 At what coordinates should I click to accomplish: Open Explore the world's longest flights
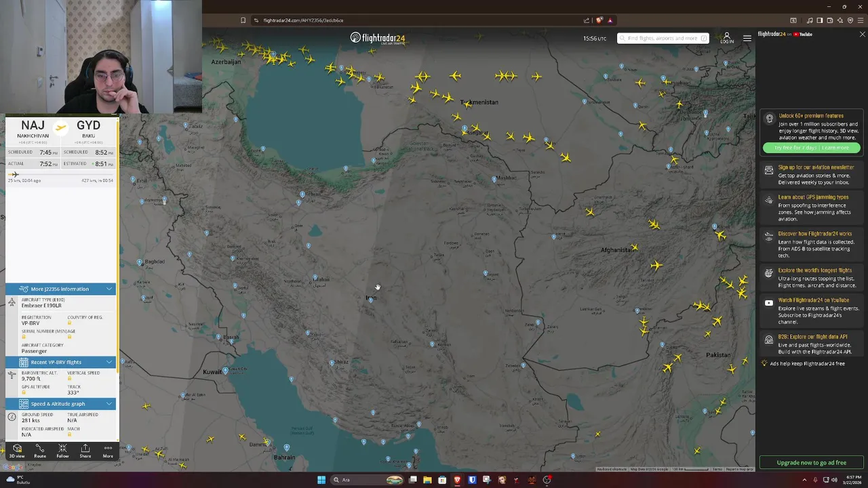click(811, 278)
